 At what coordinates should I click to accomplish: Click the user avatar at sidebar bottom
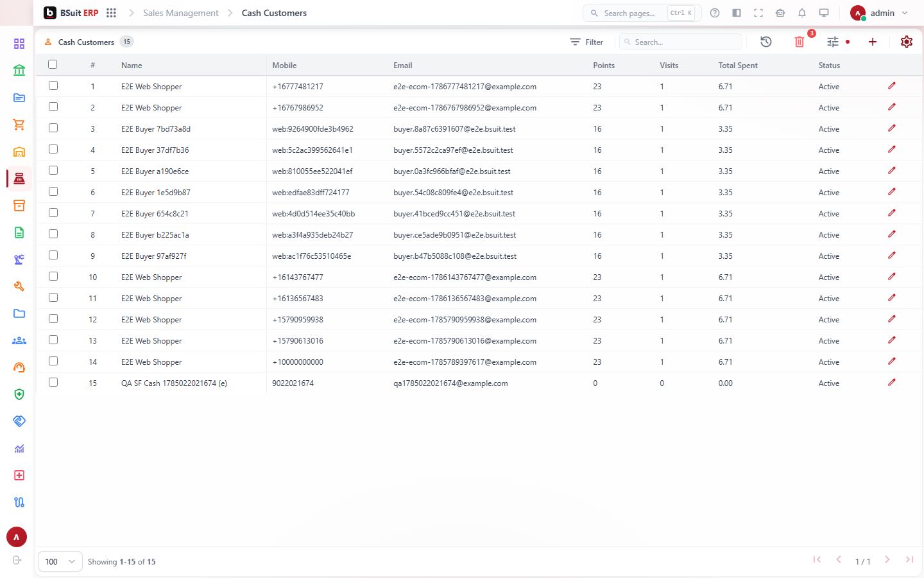pos(17,537)
